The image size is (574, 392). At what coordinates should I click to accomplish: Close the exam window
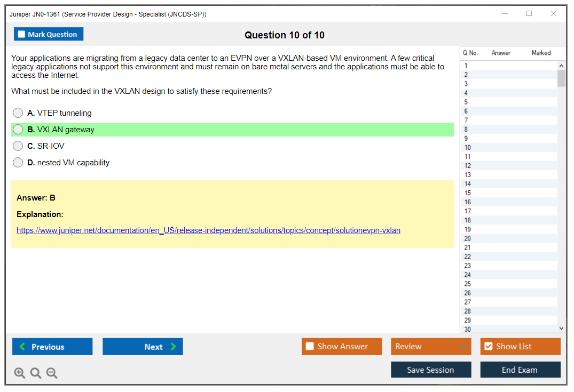(554, 14)
